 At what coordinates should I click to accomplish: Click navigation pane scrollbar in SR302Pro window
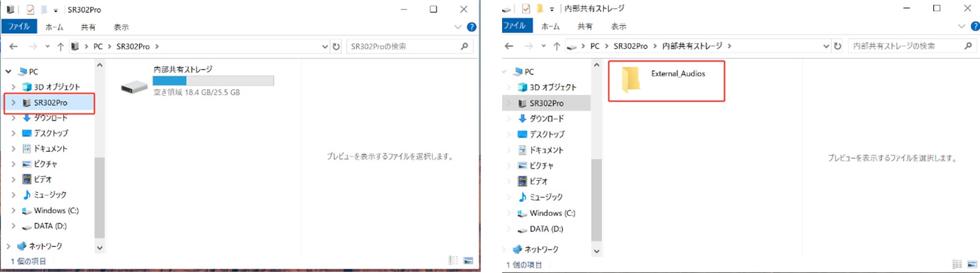[100, 197]
